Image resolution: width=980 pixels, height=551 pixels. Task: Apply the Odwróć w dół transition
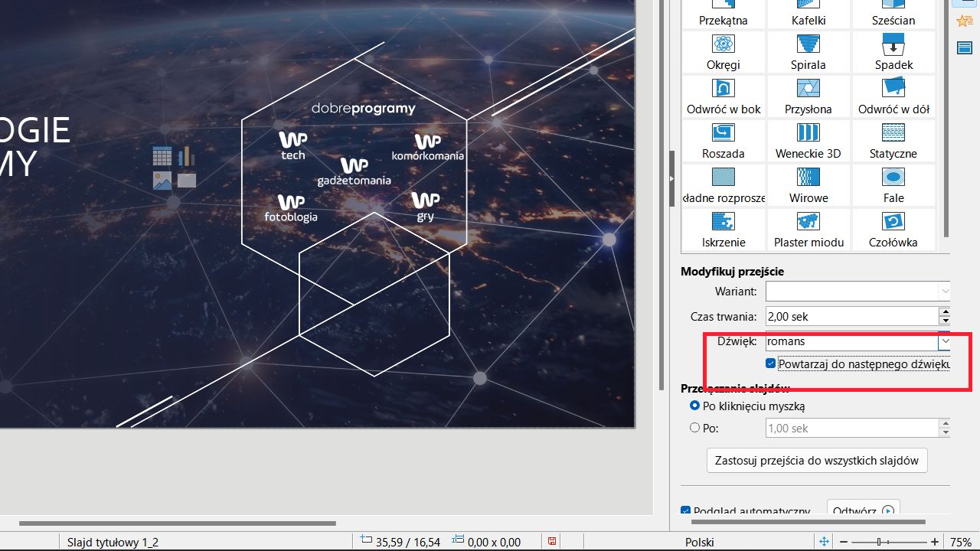click(x=893, y=96)
